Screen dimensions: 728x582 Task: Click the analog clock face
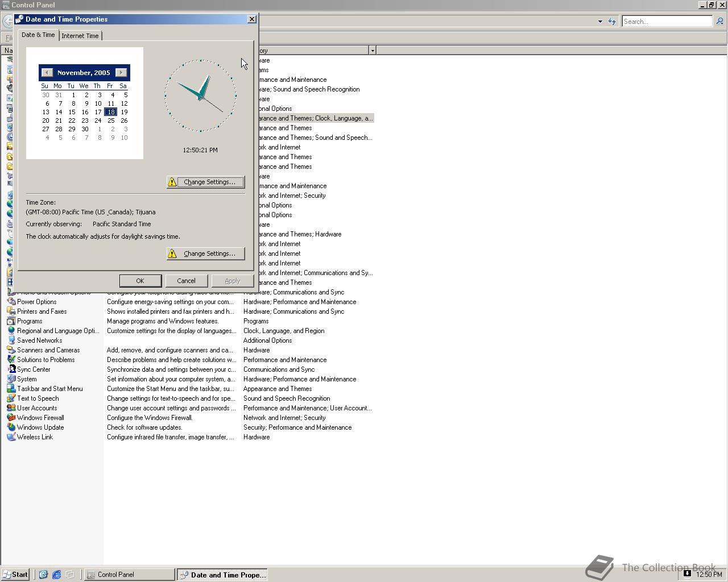click(x=200, y=95)
